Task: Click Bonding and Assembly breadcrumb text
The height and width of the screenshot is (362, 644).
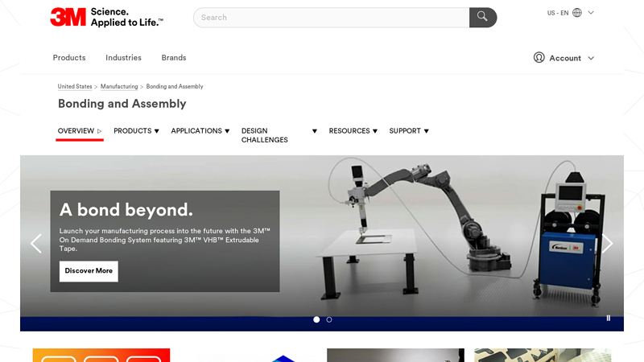Action: 175,87
